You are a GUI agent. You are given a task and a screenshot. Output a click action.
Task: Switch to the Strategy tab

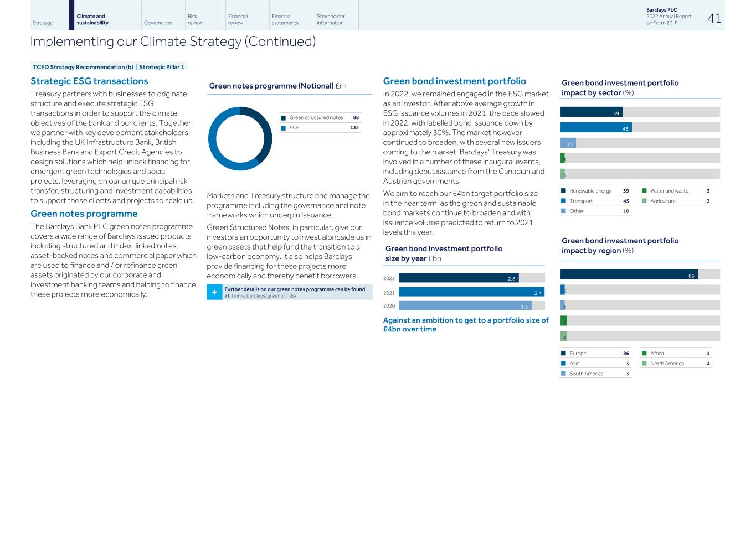click(x=43, y=23)
